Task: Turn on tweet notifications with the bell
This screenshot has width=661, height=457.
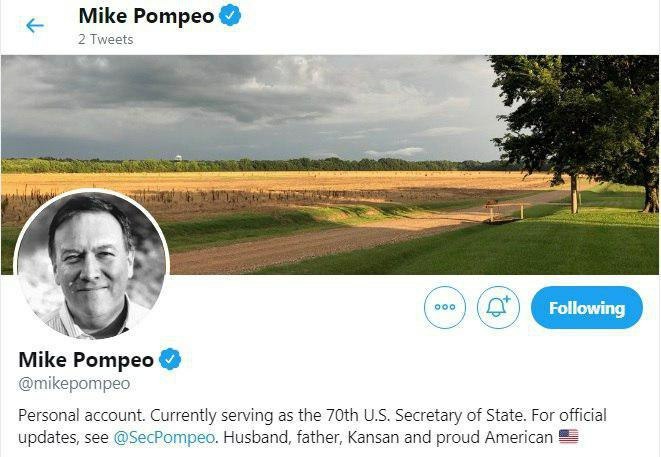Action: point(498,307)
